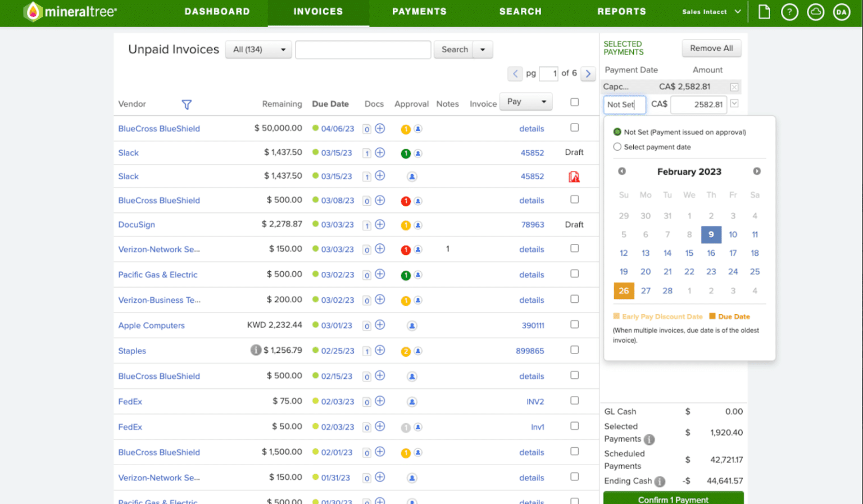Switch to the PAYMENTS tab

pyautogui.click(x=419, y=11)
